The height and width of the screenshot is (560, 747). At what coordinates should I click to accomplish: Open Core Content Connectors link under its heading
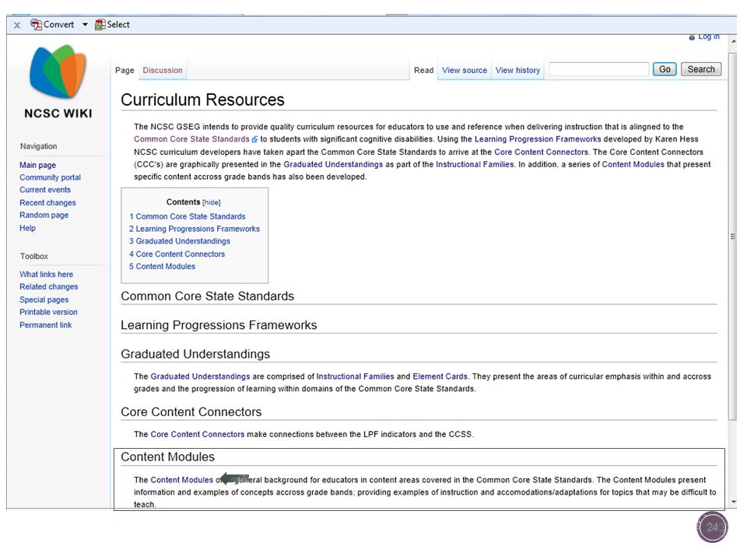point(197,434)
